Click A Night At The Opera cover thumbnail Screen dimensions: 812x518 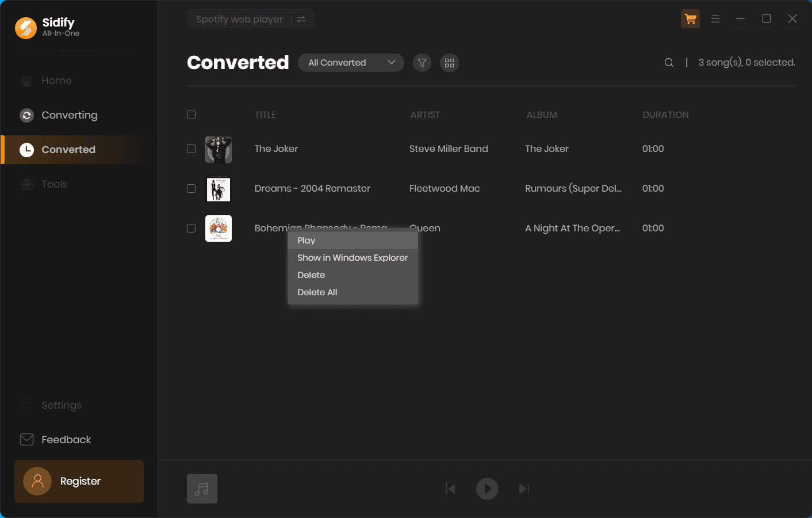click(219, 228)
